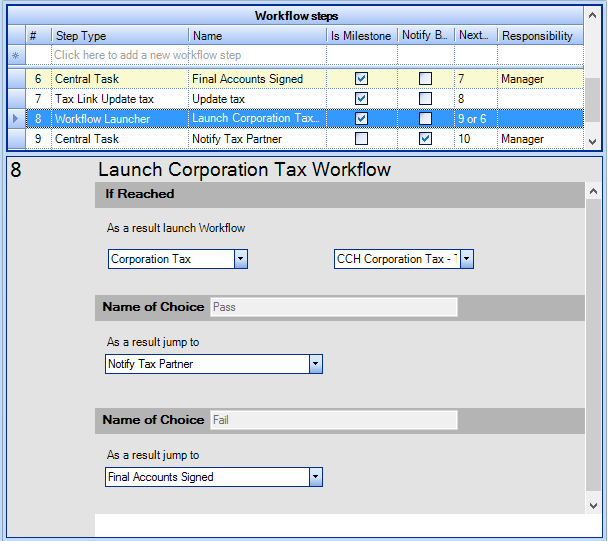Sort by Responsibility column header
This screenshot has width=608, height=541.
(541, 36)
